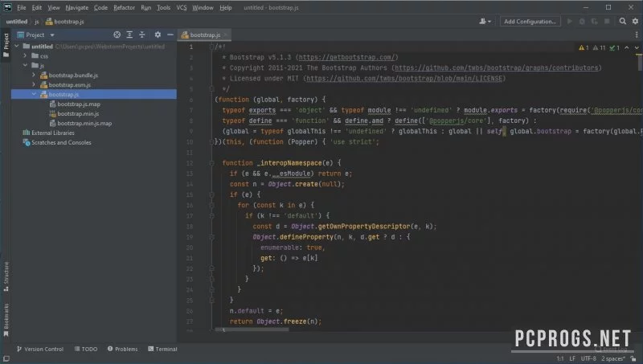Viewport: 643px width, 364px height.
Task: Click the Run play icon
Action: pyautogui.click(x=569, y=22)
